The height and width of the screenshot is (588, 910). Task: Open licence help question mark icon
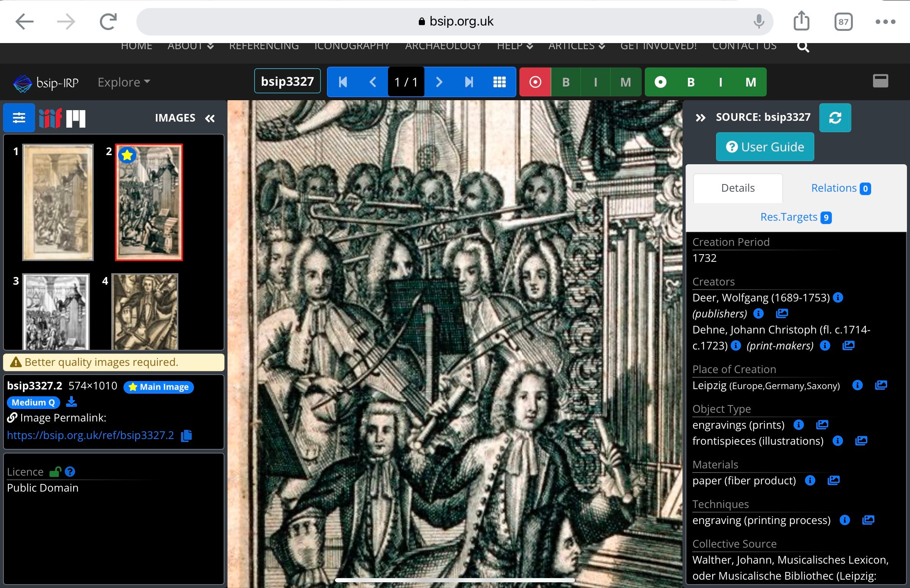coord(70,472)
